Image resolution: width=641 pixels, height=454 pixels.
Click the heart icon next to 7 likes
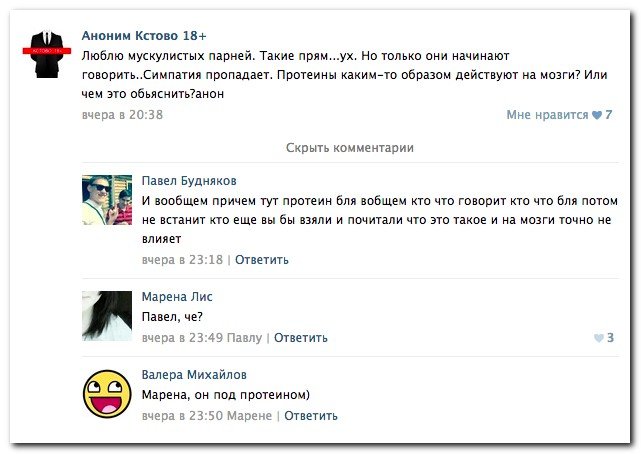pyautogui.click(x=596, y=115)
